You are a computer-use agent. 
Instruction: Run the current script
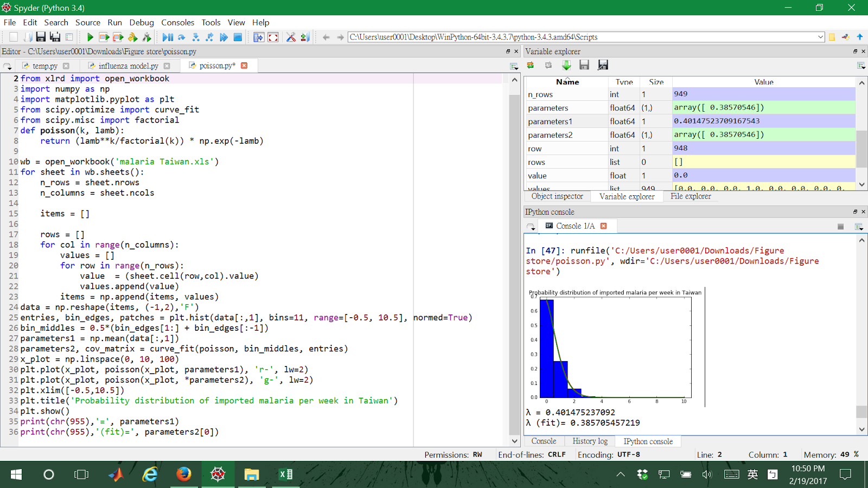tap(90, 37)
